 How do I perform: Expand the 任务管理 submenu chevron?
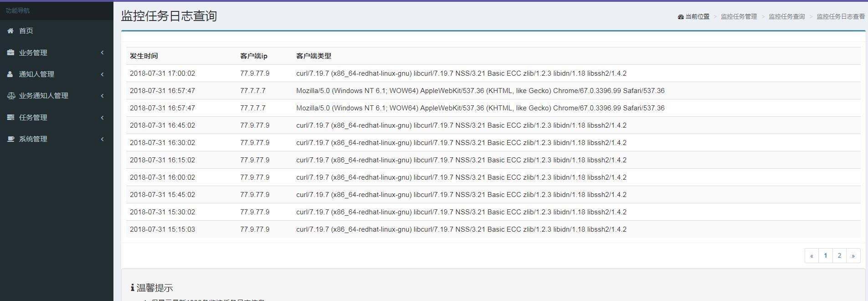point(102,117)
